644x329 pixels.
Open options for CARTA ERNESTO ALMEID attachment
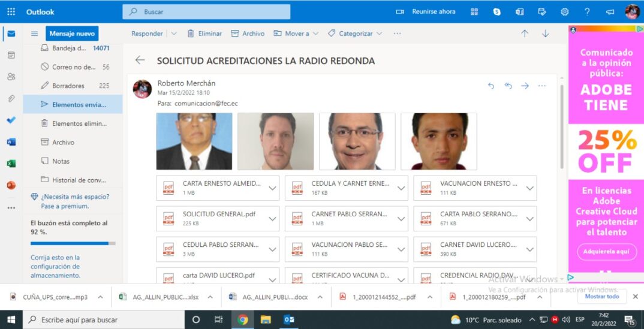272,188
